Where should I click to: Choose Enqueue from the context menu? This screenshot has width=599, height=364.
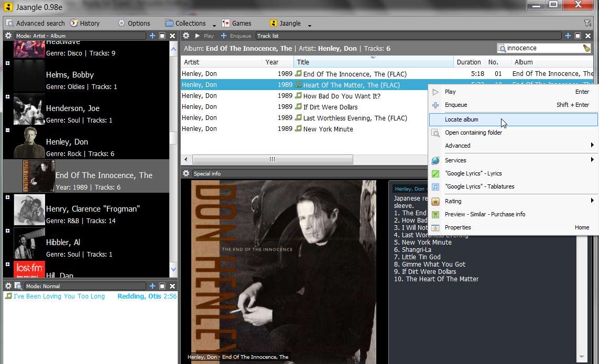click(x=513, y=105)
